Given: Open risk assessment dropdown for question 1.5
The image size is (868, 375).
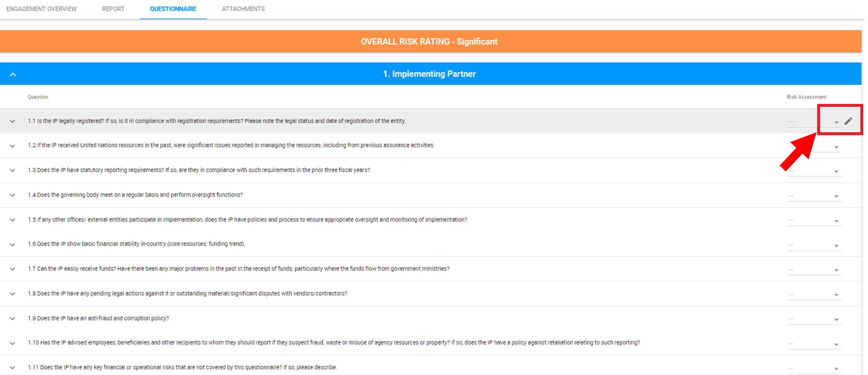Looking at the screenshot, I should (814, 221).
